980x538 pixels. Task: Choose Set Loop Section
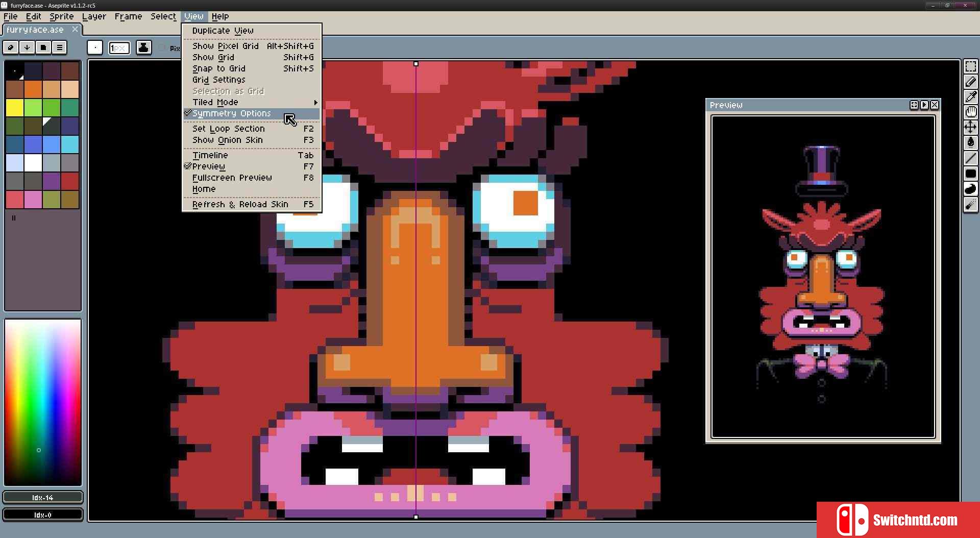[252, 129]
